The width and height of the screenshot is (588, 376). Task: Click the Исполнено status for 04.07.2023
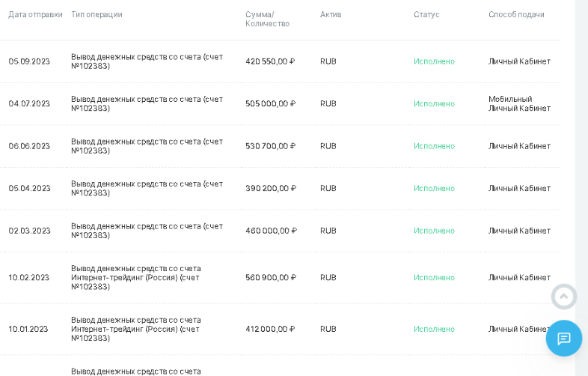click(434, 103)
